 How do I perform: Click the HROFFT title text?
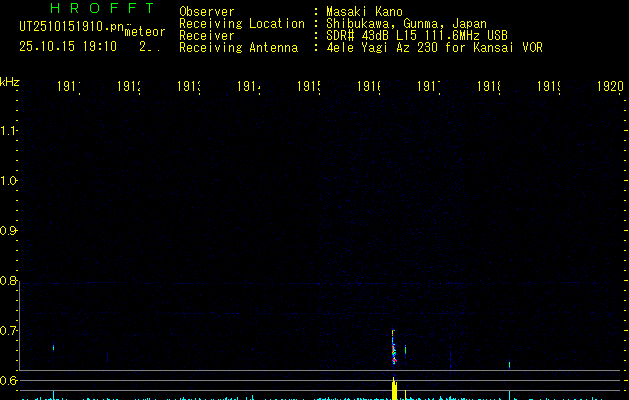(x=103, y=8)
